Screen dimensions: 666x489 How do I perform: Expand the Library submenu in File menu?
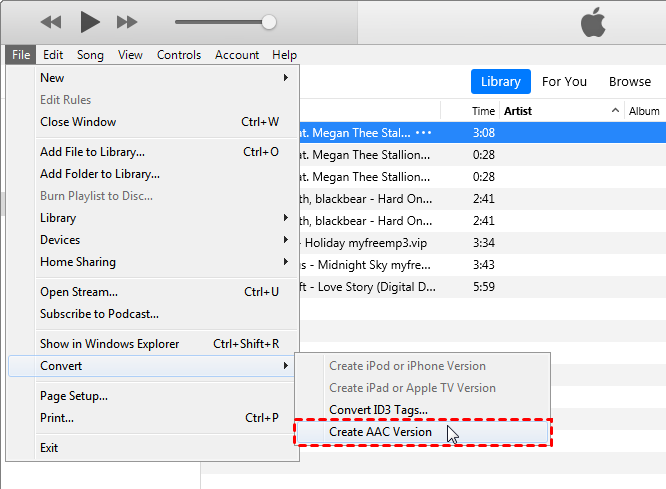[285, 218]
